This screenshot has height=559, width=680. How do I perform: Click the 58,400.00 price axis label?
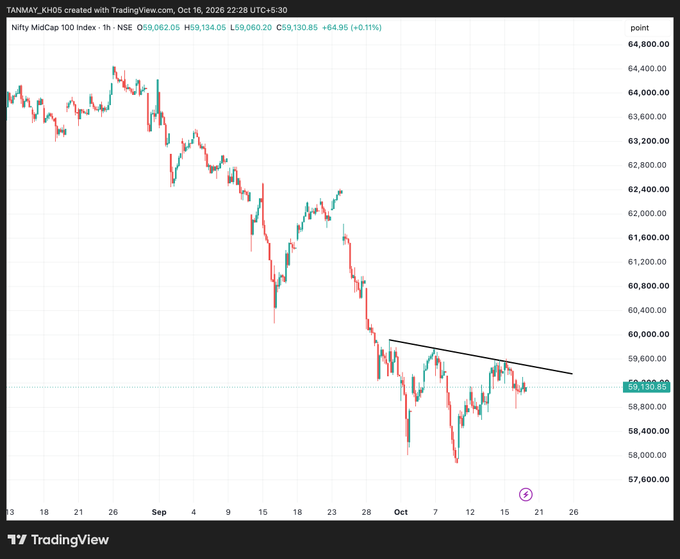tap(648, 431)
